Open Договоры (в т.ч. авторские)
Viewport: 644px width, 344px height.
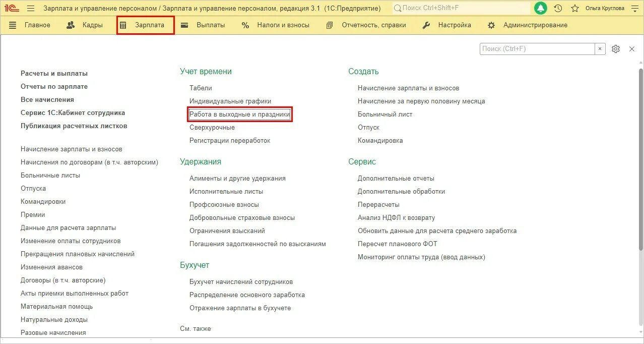pos(63,280)
